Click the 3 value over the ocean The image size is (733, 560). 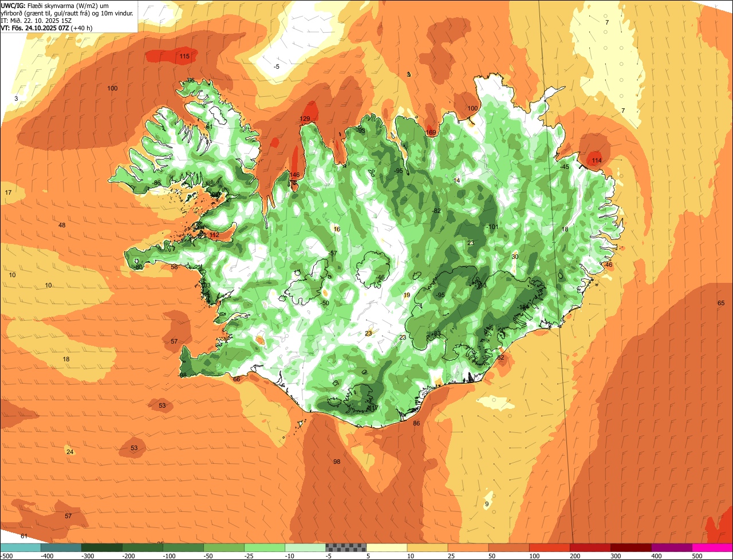click(x=16, y=98)
